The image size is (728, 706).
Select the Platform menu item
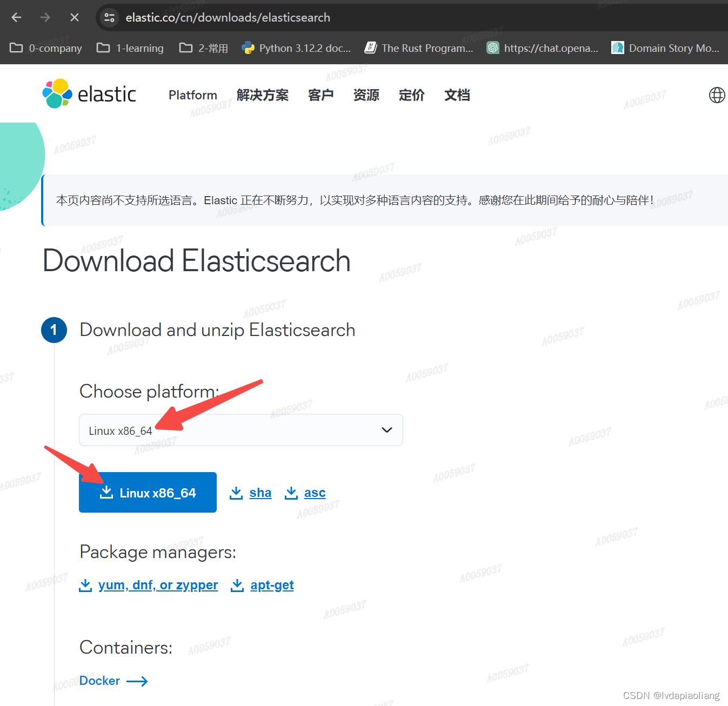(x=192, y=95)
